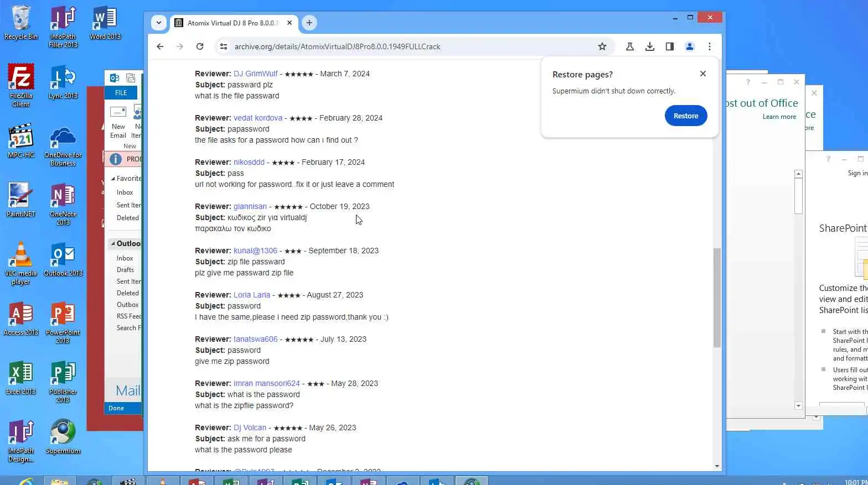Viewport: 868px width, 485px height.
Task: Open Publisher 2013 desktop shortcut
Action: 63,382
